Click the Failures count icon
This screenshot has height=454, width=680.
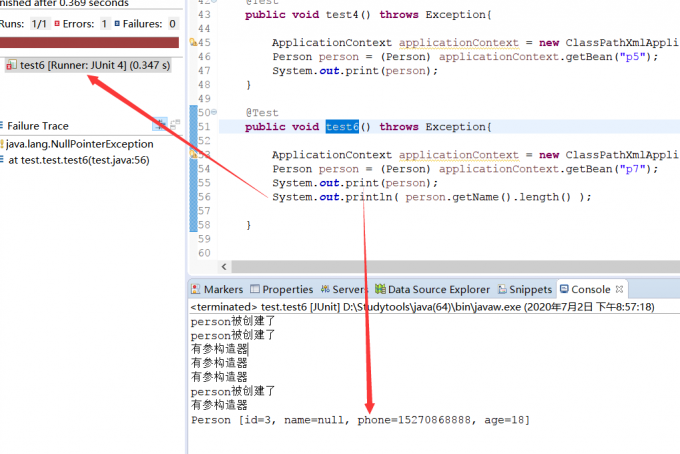tap(117, 23)
